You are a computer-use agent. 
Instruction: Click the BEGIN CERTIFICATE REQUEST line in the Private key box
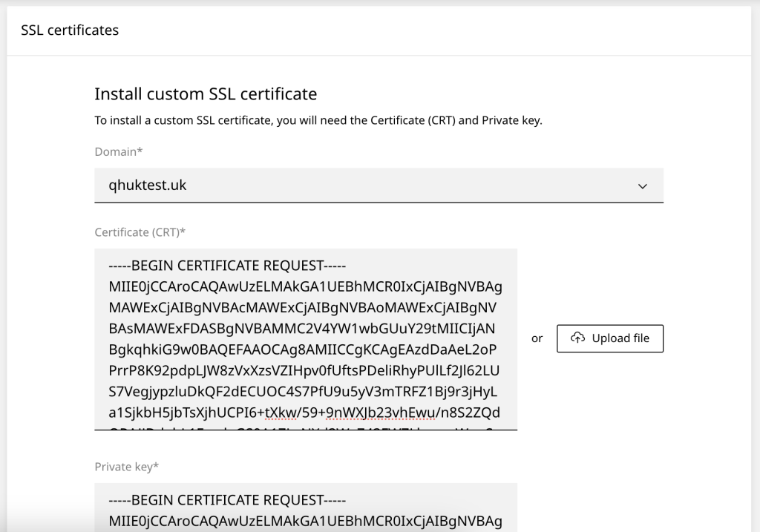pos(227,500)
